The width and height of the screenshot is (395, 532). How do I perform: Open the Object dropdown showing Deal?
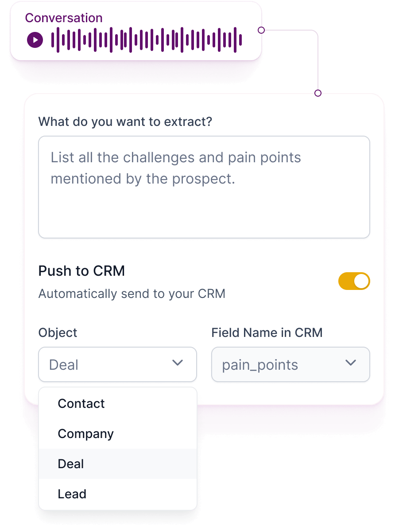(117, 364)
